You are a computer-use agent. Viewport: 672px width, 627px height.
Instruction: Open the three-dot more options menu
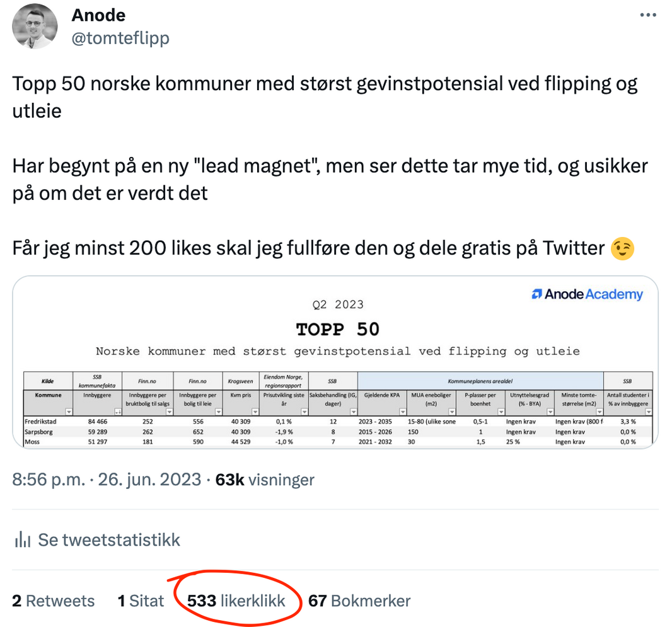[x=647, y=16]
